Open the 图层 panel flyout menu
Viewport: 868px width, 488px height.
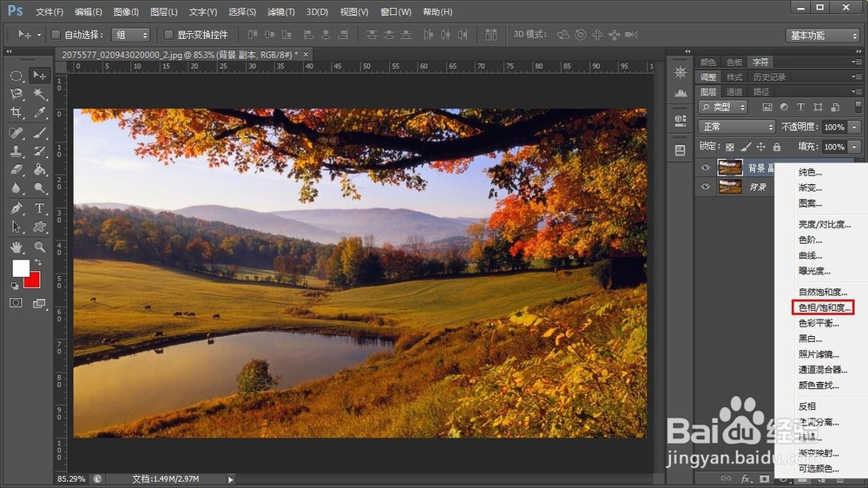coord(857,91)
